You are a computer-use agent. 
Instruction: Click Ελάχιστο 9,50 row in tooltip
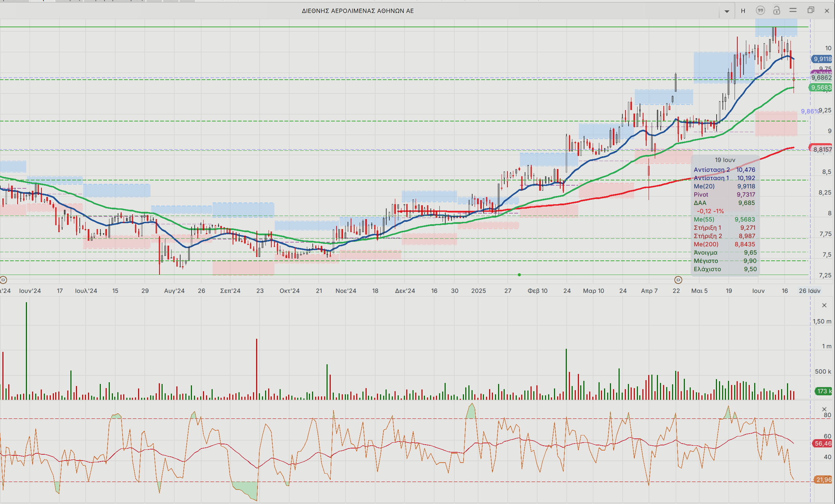[725, 269]
